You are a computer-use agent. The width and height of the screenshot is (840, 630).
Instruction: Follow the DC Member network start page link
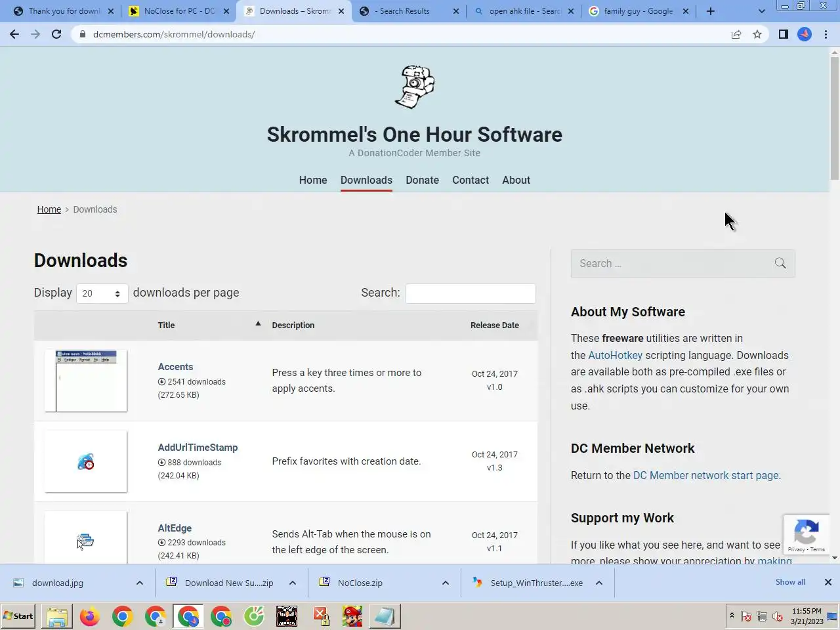point(705,475)
